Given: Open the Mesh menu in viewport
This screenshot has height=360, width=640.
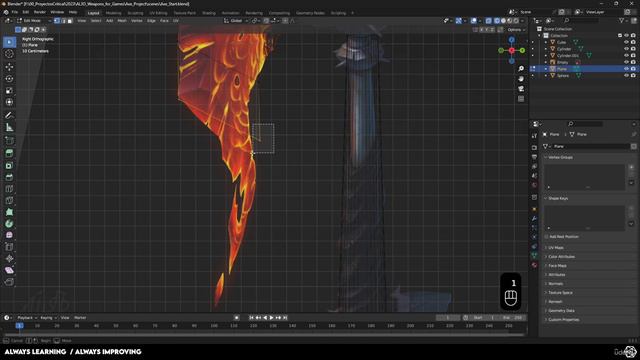Looking at the screenshot, I should click(x=122, y=20).
